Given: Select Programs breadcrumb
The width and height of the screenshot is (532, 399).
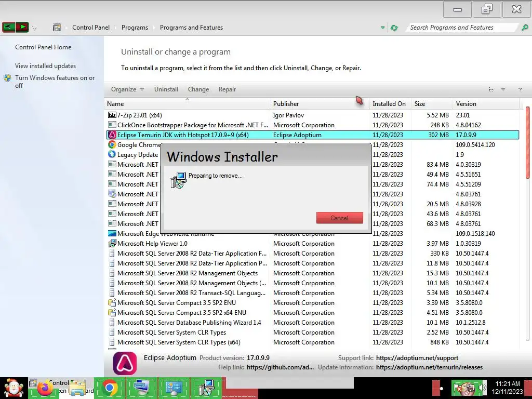Looking at the screenshot, I should pyautogui.click(x=135, y=28).
